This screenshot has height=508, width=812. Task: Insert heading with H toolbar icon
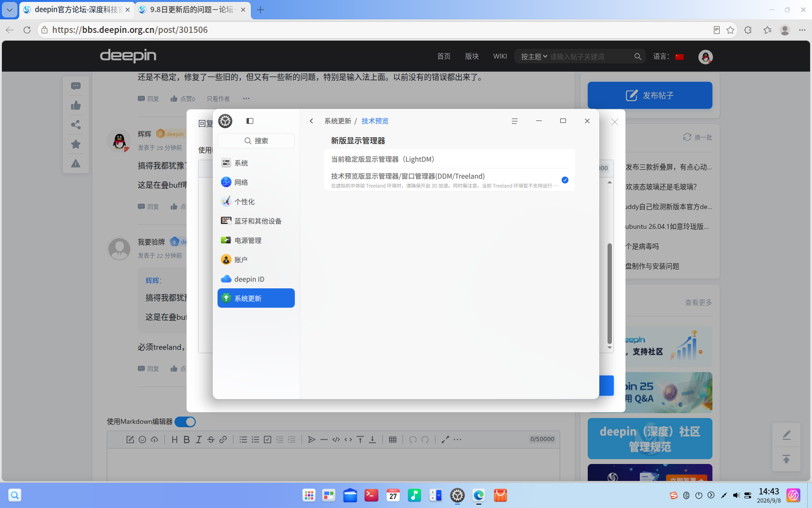click(x=174, y=440)
